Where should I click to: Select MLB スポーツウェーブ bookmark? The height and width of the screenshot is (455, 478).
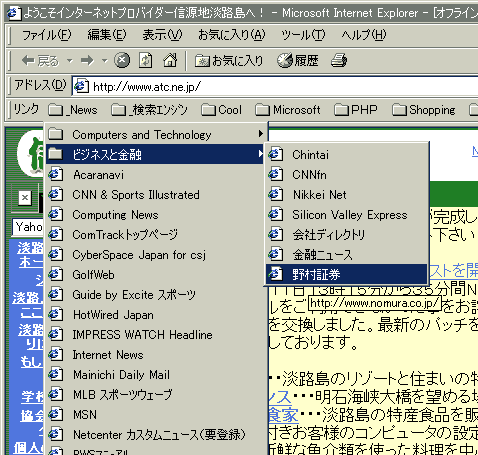tap(156, 395)
